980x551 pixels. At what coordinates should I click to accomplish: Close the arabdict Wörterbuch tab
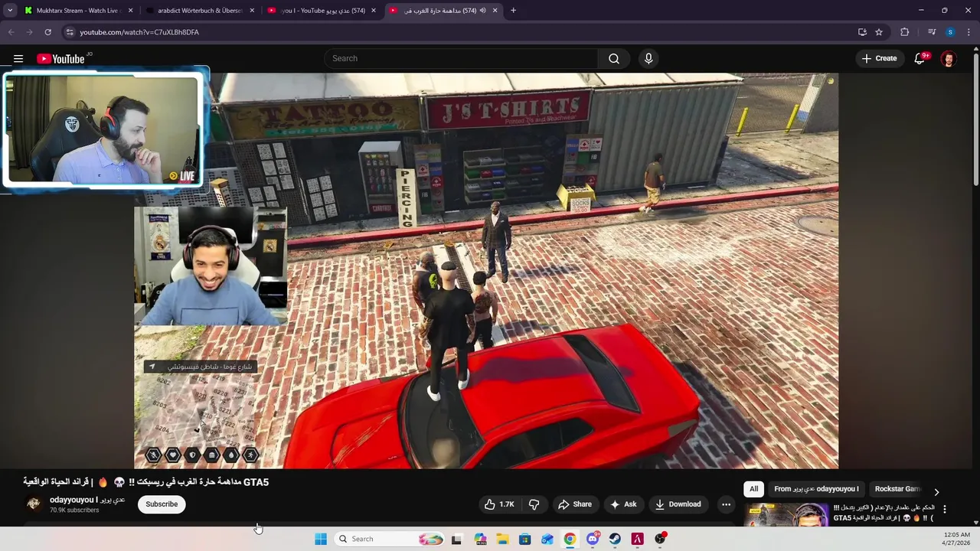[x=253, y=11]
